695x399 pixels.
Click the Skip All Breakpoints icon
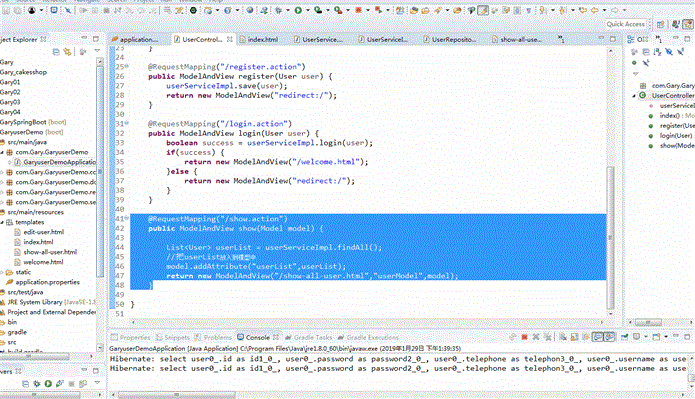tap(67, 10)
